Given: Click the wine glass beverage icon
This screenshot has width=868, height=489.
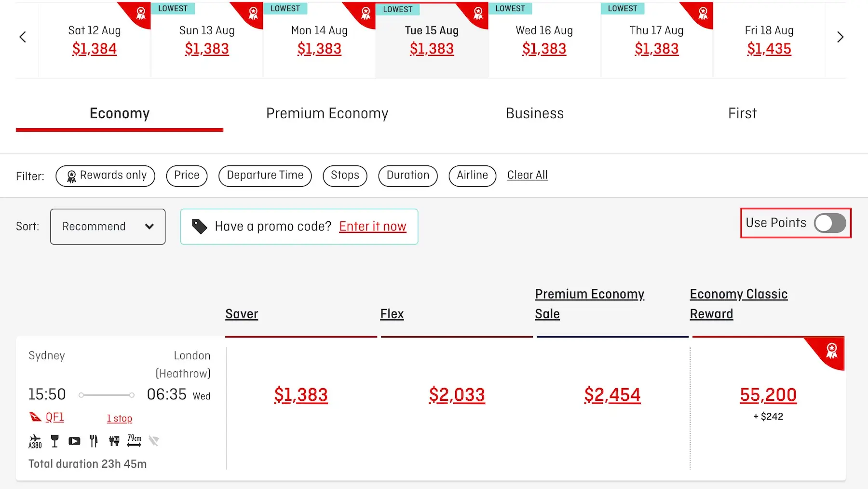Looking at the screenshot, I should 55,441.
